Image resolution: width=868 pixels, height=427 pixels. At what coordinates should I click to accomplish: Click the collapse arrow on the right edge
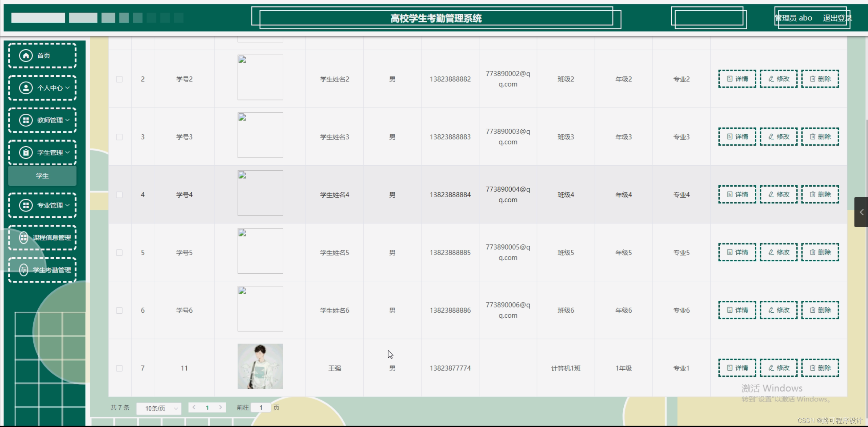pos(861,212)
